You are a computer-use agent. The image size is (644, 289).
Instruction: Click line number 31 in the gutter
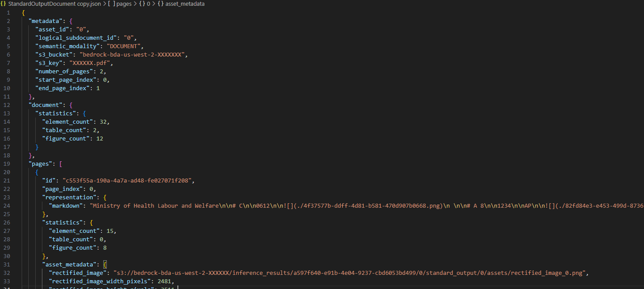coord(7,264)
